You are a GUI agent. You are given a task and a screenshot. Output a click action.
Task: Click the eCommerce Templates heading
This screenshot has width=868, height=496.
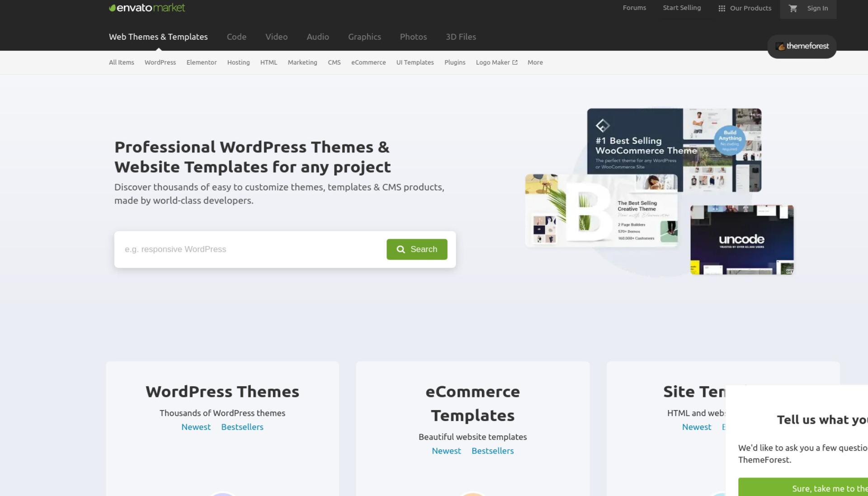point(473,403)
